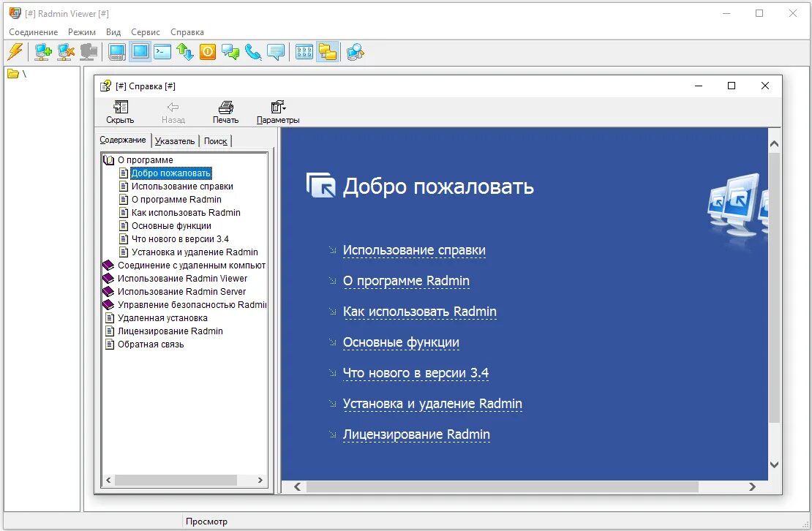812x531 pixels.
Task: Toggle the folder tree view icon
Action: [327, 52]
